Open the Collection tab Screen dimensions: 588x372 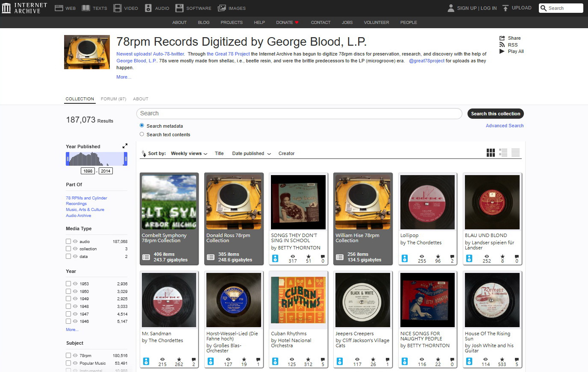pyautogui.click(x=79, y=99)
